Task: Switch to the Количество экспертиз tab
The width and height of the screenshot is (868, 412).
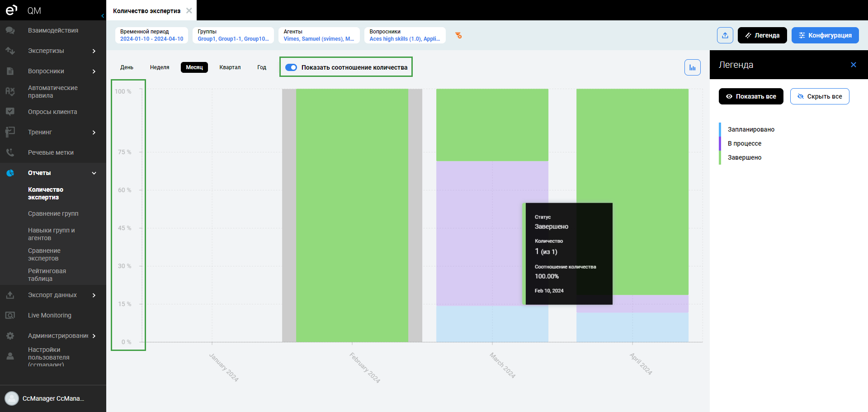Action: 146,10
